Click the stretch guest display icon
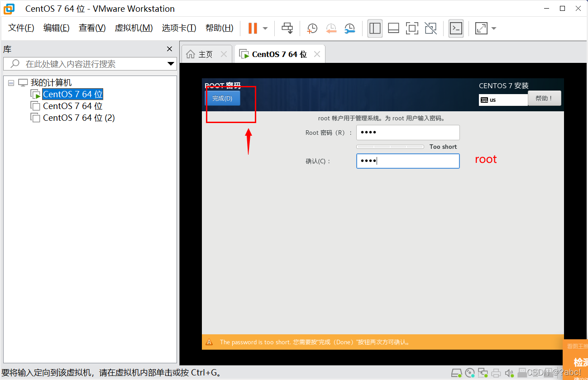The width and height of the screenshot is (588, 380). click(481, 28)
